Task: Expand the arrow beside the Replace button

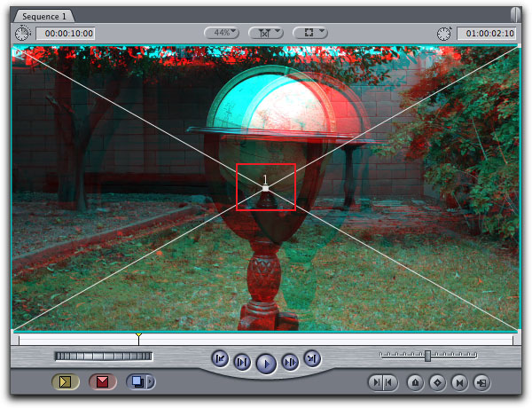Action: point(151,382)
